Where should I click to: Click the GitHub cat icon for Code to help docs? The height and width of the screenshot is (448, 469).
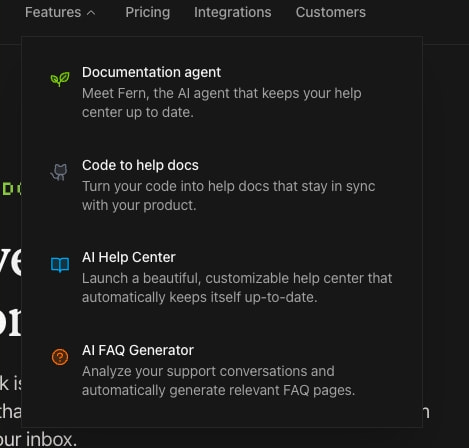click(x=59, y=172)
